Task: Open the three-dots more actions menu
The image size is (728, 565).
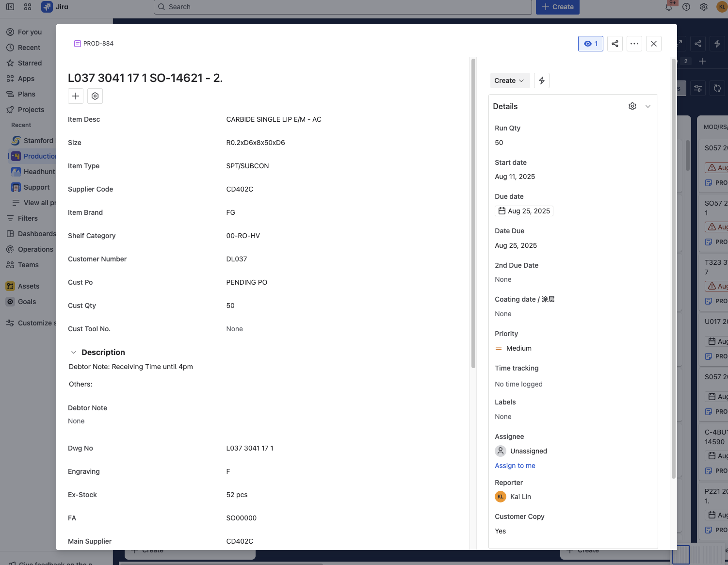Action: [634, 44]
